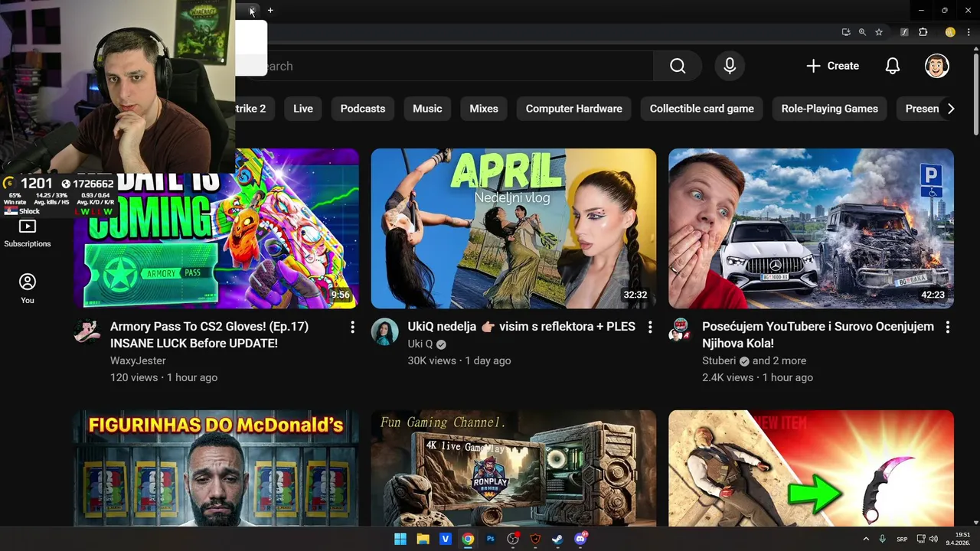Screen dimensions: 980x551
Task: Open File Explorer from taskbar
Action: [x=423, y=539]
